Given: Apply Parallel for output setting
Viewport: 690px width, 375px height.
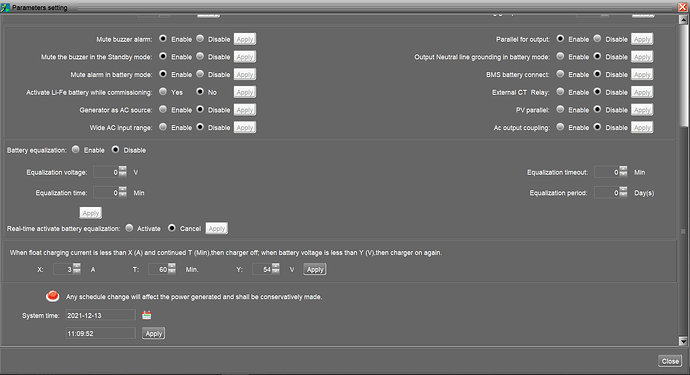Looking at the screenshot, I should pos(642,39).
